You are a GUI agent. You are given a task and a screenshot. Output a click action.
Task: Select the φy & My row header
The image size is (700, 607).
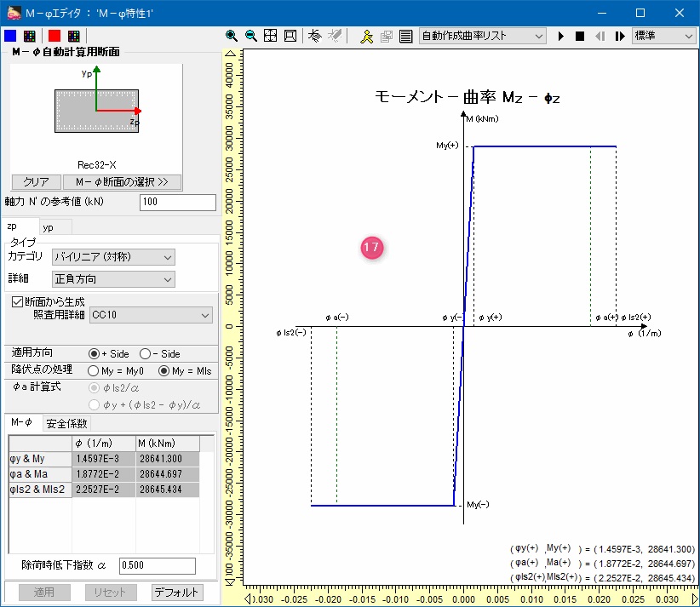click(40, 459)
